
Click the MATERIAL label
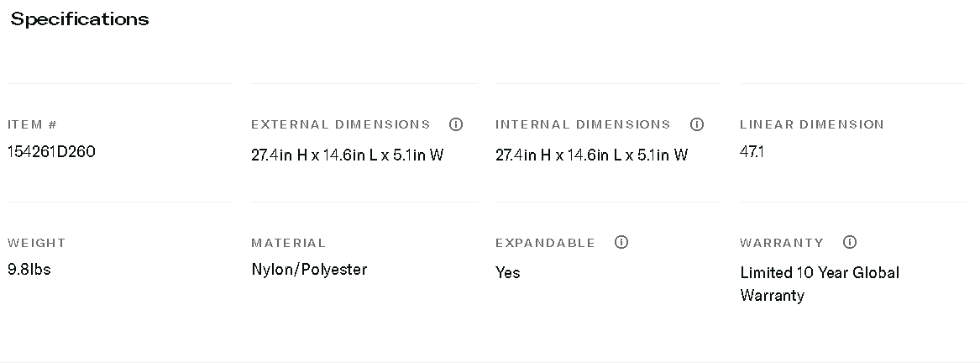(288, 243)
